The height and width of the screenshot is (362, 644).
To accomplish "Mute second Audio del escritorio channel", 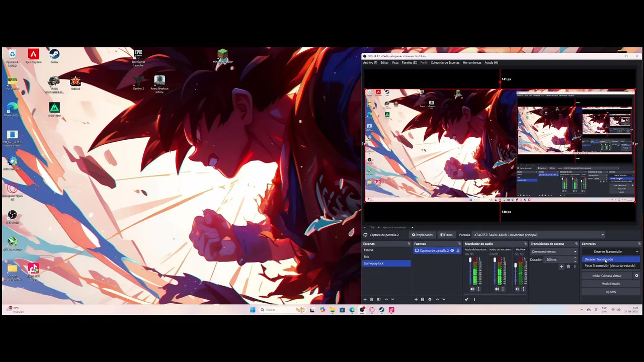I will pyautogui.click(x=497, y=289).
